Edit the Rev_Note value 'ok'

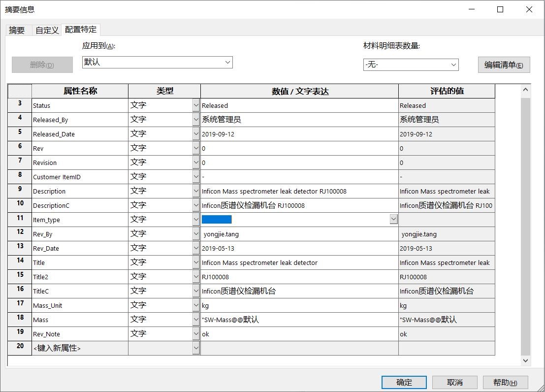(299, 333)
